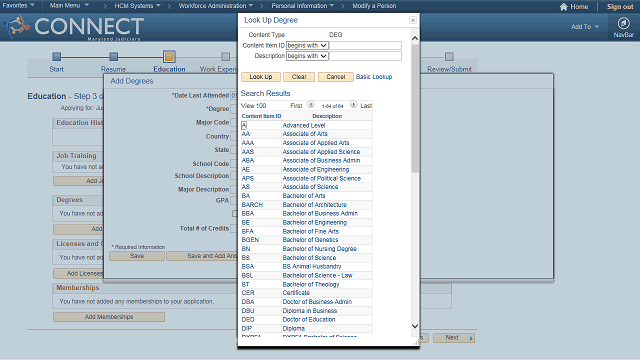Toggle the checkbox below GPA field

point(235,213)
